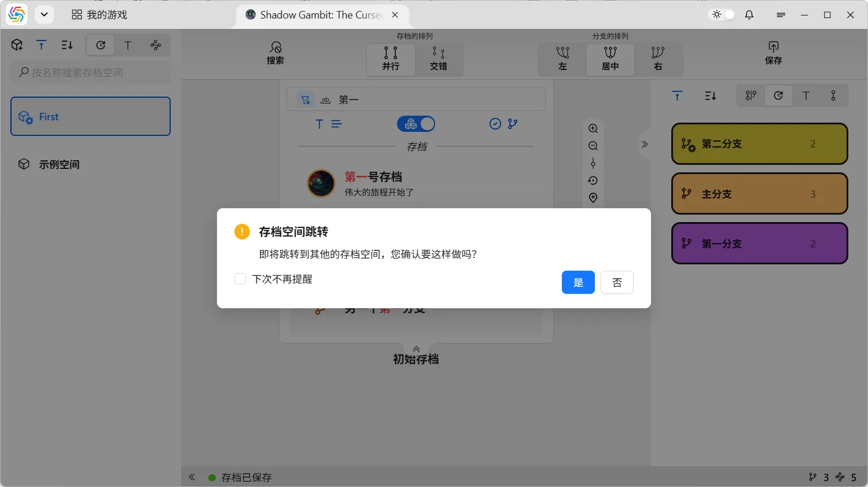Open dropdown arrow next to app logo
This screenshot has width=868, height=487.
(44, 15)
